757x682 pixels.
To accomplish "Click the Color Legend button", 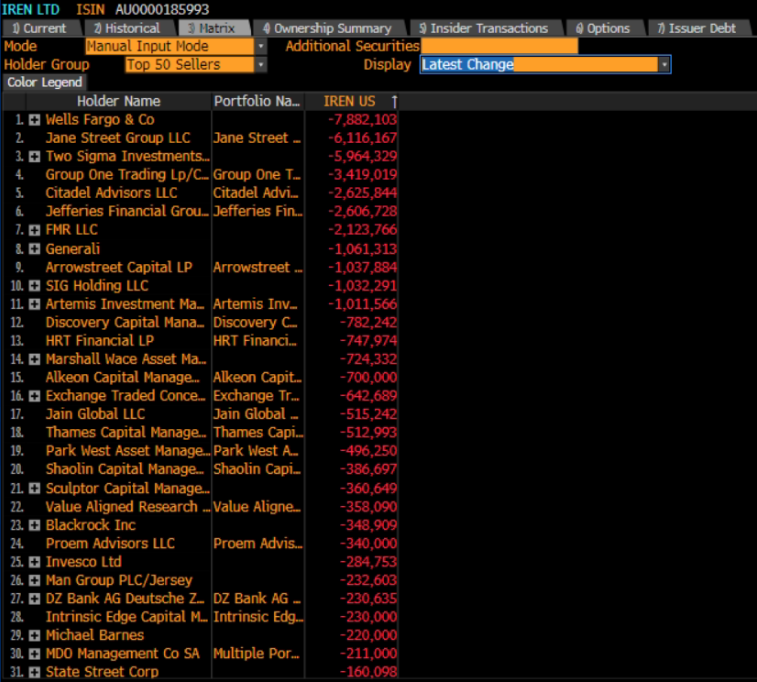I will (44, 82).
